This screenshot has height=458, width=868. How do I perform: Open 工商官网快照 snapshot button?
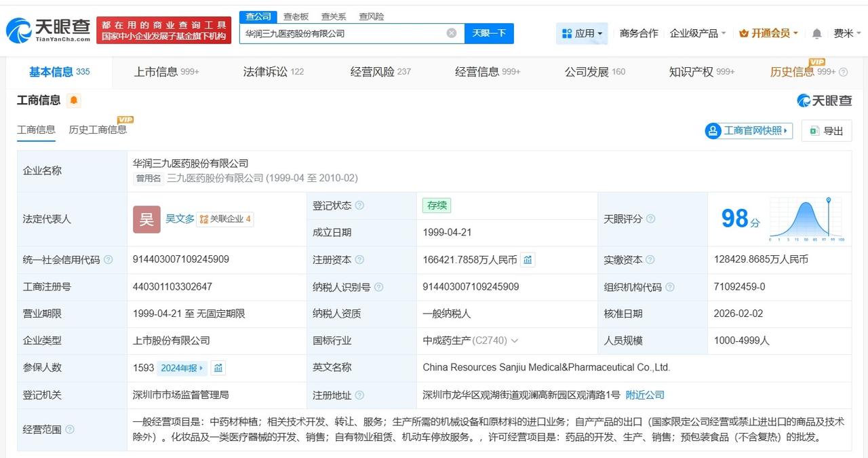point(749,130)
